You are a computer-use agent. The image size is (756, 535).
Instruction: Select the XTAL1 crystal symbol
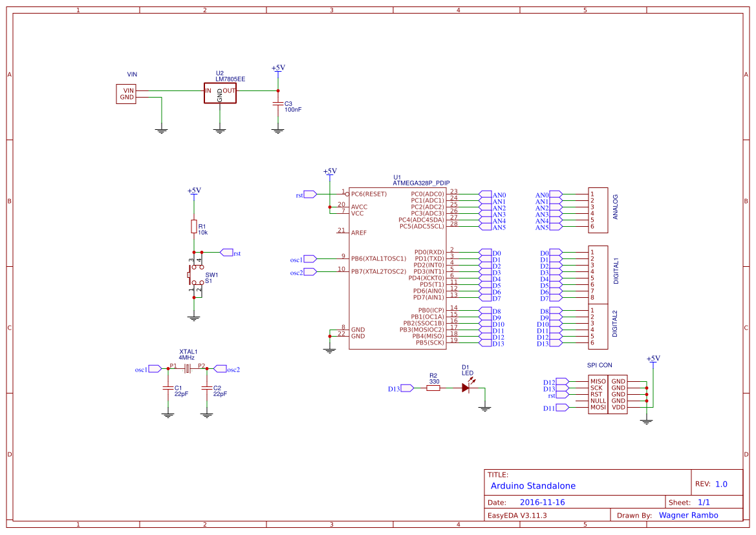(187, 368)
